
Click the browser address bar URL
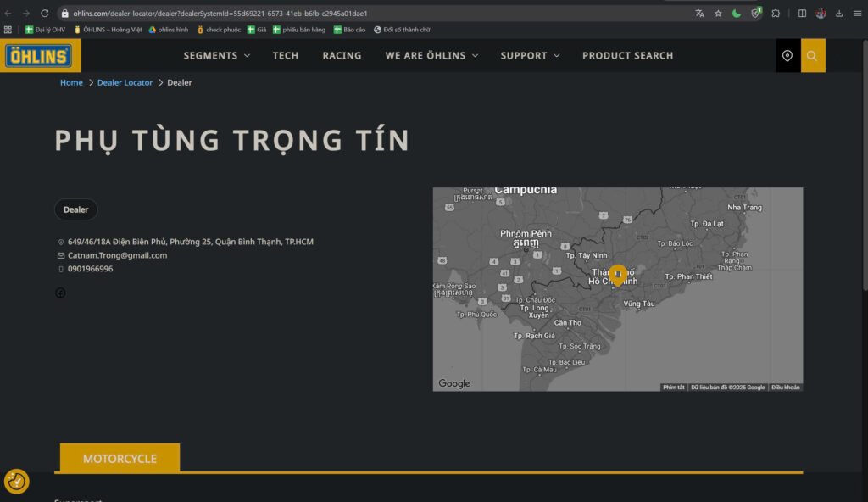click(x=220, y=14)
